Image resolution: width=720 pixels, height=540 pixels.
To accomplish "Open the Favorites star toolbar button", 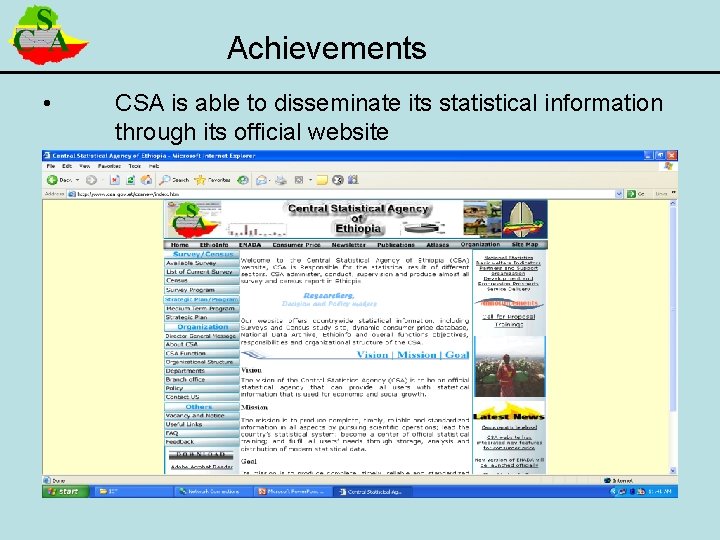I will point(212,180).
